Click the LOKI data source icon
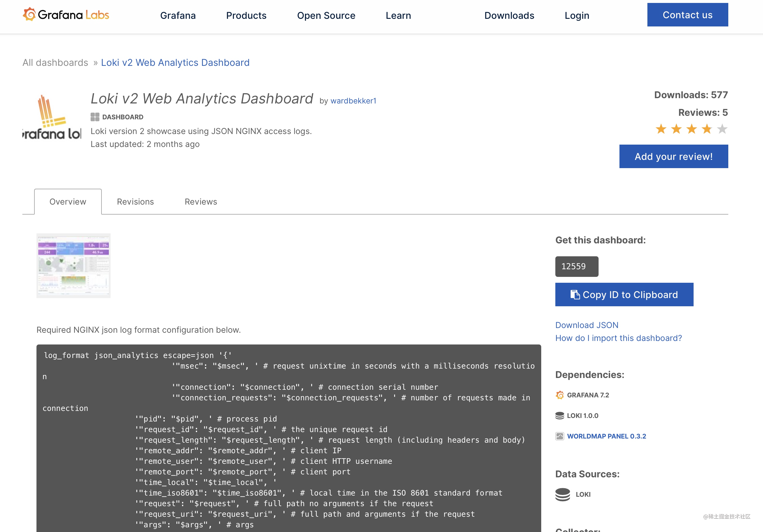The height and width of the screenshot is (532, 763). point(564,494)
